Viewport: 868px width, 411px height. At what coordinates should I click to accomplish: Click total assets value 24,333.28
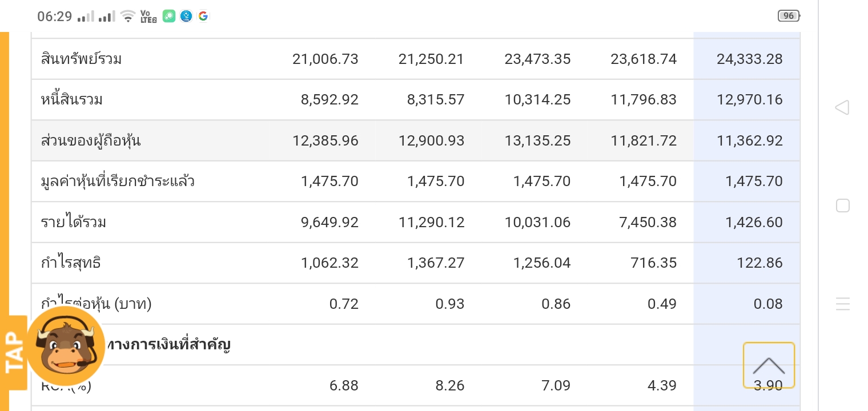click(749, 59)
